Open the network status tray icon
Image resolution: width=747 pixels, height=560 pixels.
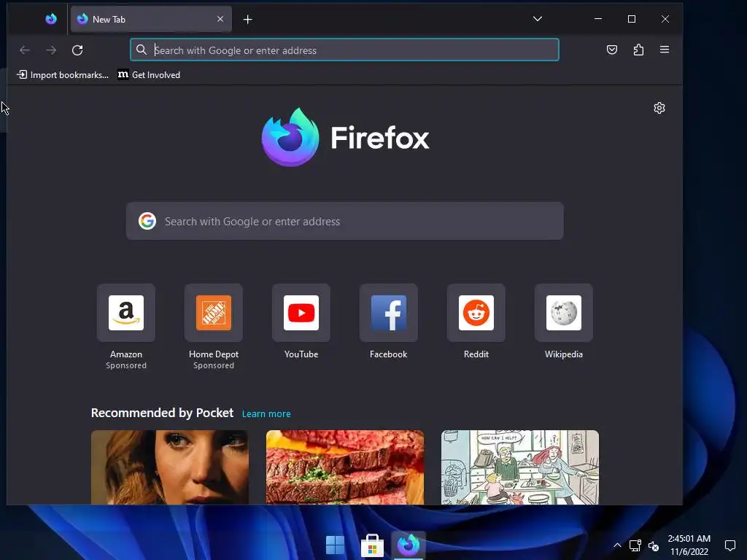pos(635,545)
